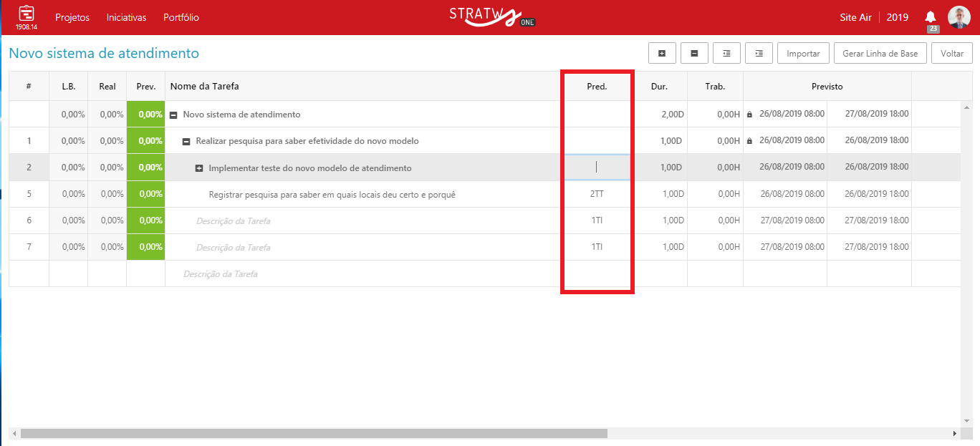
Task: Click the Importar button
Action: [x=803, y=54]
